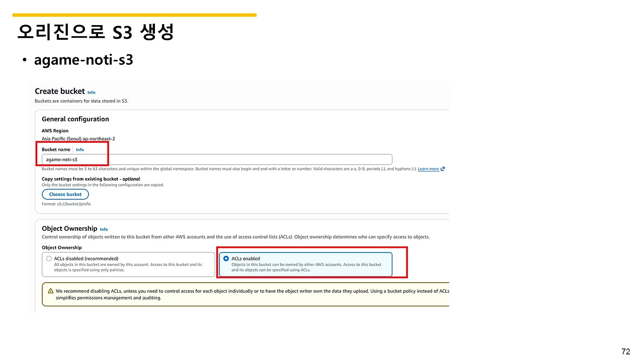Click the external link icon beside Learn more
Screen dimensions: 644x362
443,169
